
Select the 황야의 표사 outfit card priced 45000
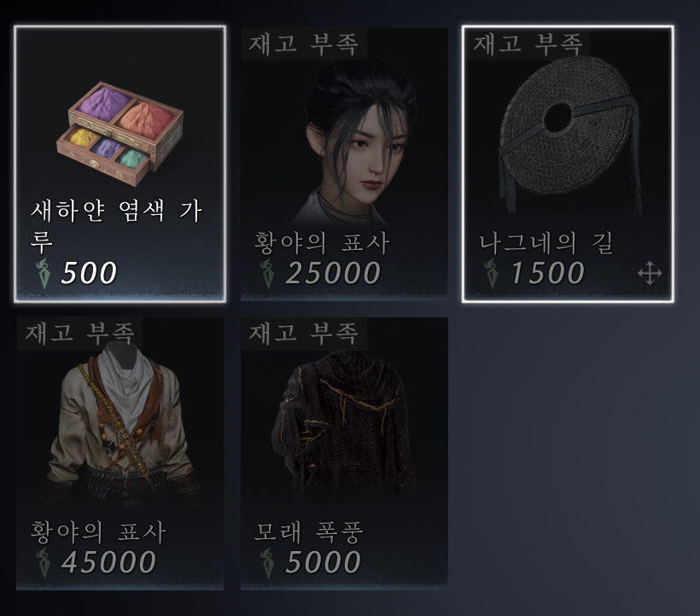click(x=120, y=454)
